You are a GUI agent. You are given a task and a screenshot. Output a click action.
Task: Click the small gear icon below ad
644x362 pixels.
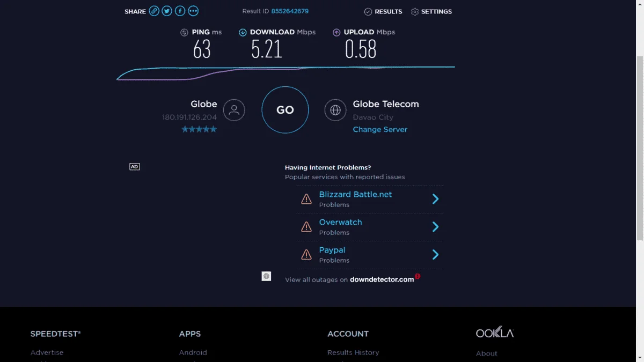(266, 276)
